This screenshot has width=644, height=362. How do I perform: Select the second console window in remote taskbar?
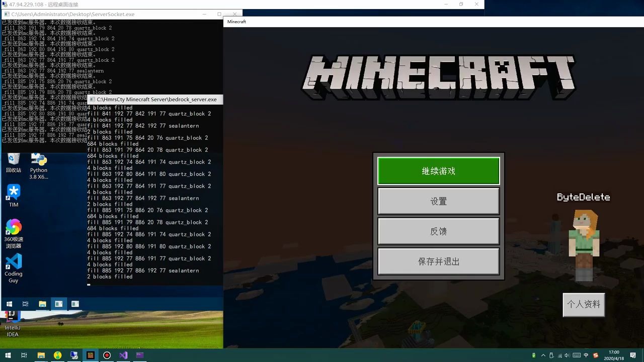[x=75, y=304]
